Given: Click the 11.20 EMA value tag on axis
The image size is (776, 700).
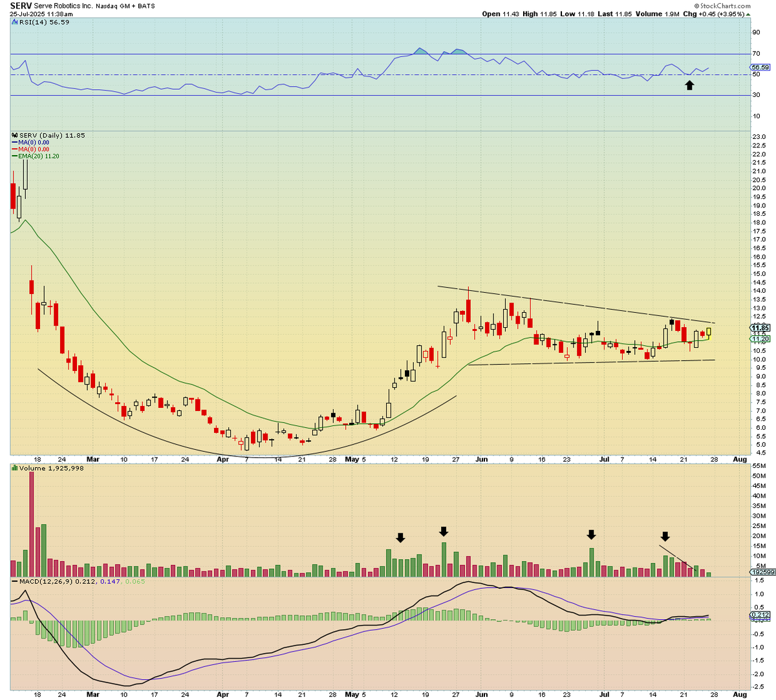Looking at the screenshot, I should coord(760,339).
